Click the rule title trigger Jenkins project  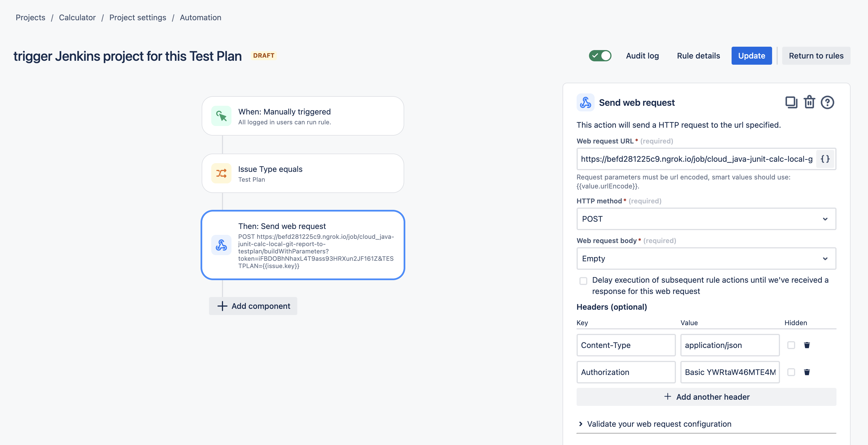(127, 56)
